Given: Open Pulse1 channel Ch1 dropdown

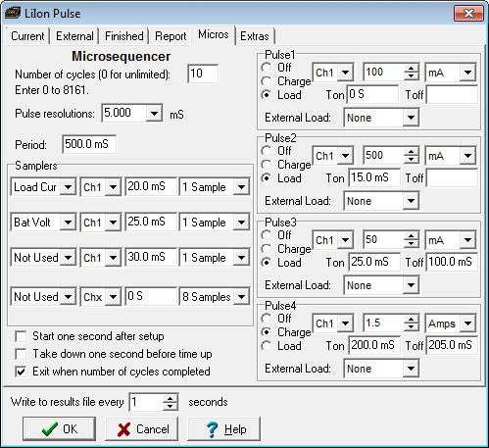Looking at the screenshot, I should [345, 73].
